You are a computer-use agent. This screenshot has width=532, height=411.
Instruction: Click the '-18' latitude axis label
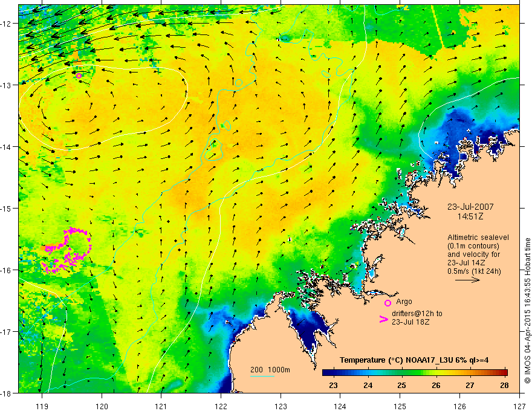[x=7, y=393]
